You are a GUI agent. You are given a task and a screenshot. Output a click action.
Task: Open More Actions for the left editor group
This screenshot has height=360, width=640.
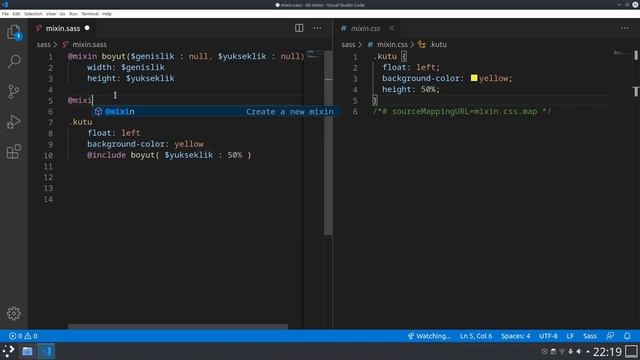[x=318, y=28]
